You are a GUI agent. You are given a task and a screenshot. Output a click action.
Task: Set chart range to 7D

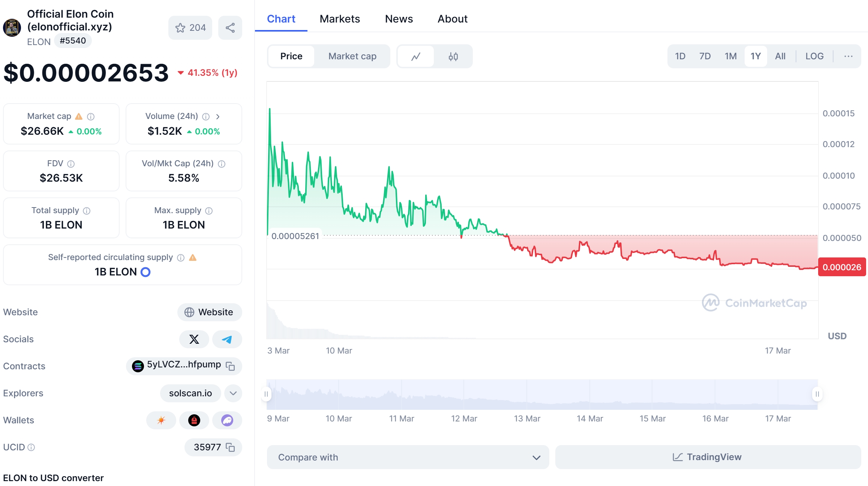(705, 56)
